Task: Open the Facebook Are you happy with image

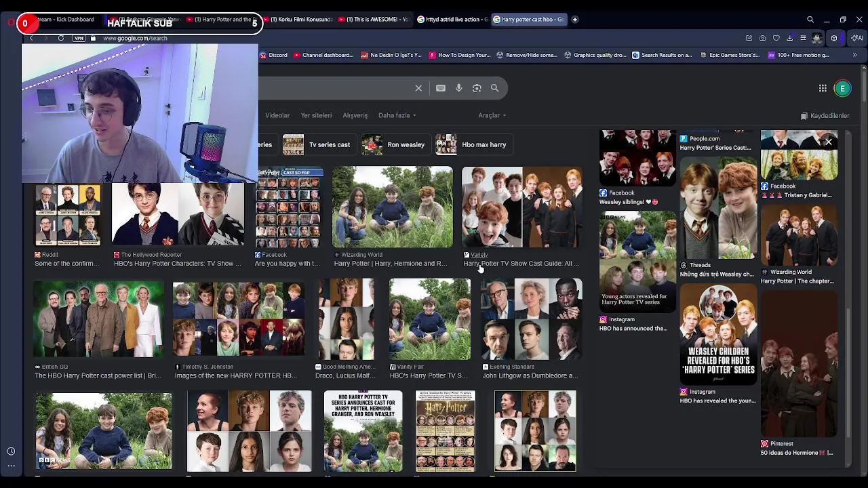Action: point(289,207)
